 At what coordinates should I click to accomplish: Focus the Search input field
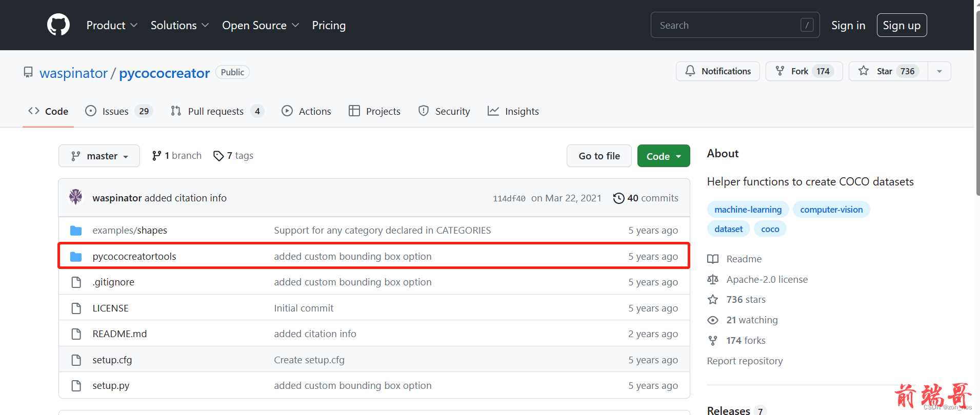pyautogui.click(x=735, y=25)
